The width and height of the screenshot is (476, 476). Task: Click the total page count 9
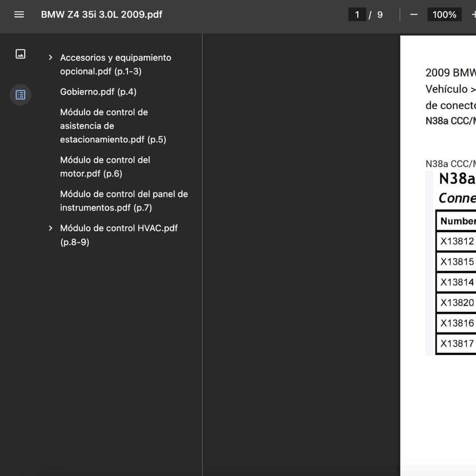coord(380,15)
